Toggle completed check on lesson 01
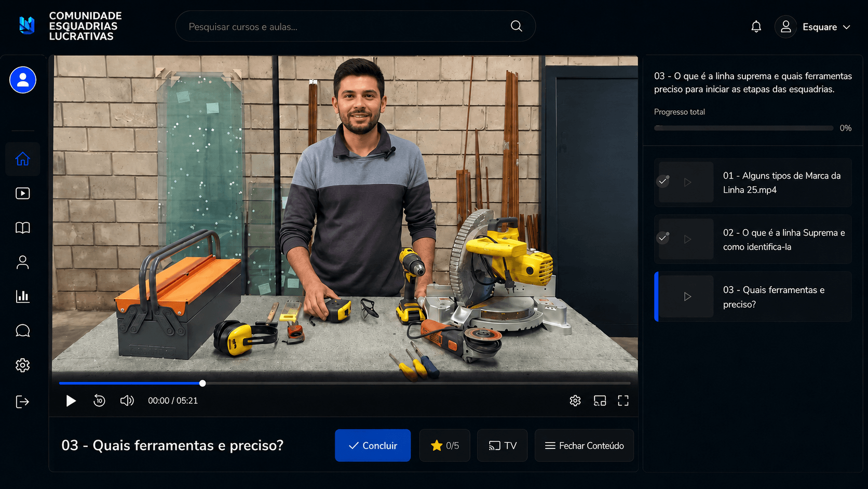Image resolution: width=868 pixels, height=489 pixels. (663, 181)
